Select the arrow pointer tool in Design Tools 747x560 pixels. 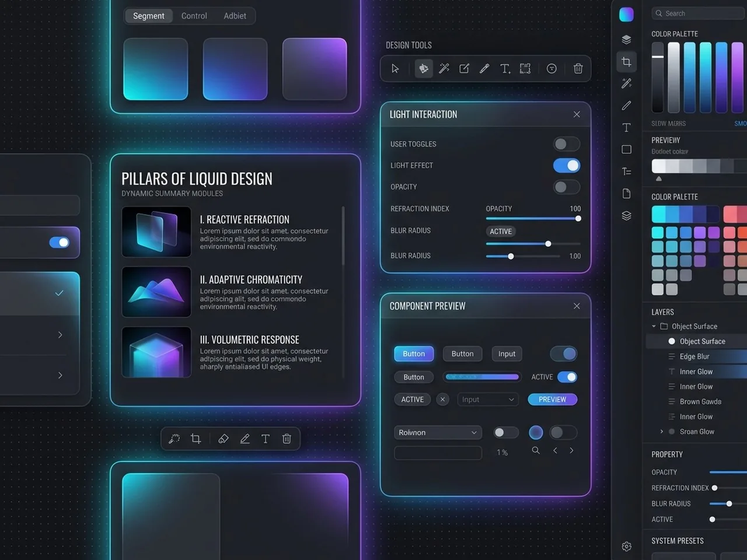pos(395,69)
